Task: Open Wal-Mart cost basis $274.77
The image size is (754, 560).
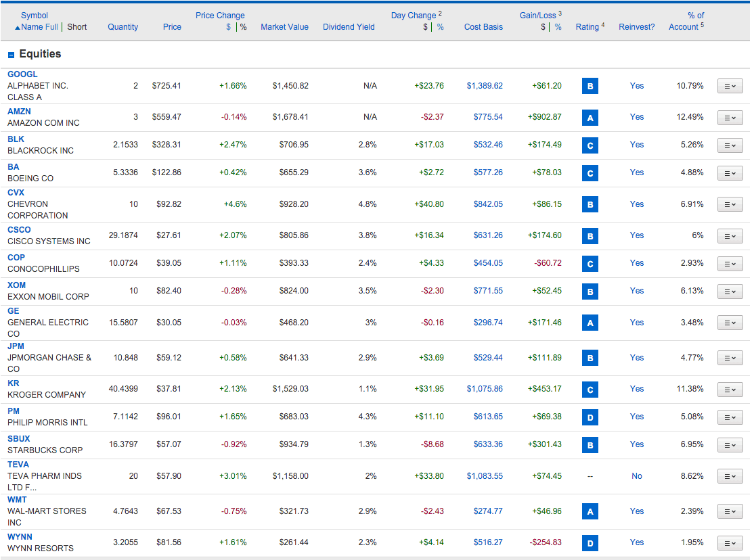Action: point(487,511)
